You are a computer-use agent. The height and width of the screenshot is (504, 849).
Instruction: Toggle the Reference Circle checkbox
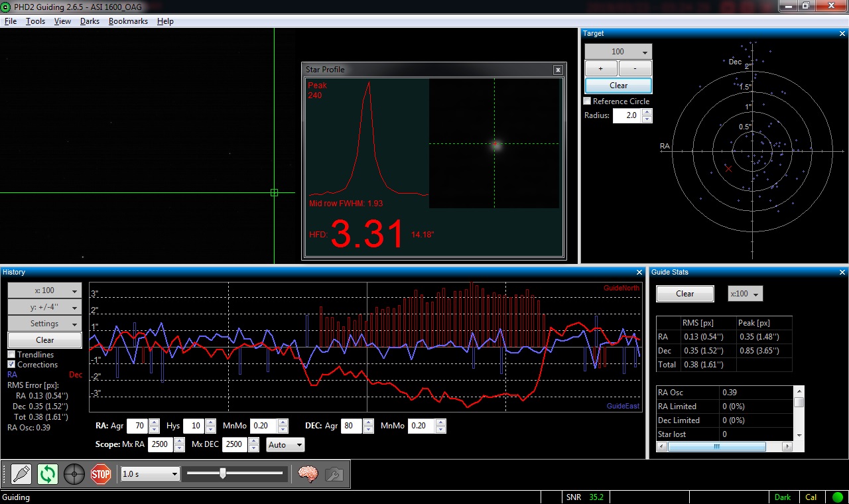click(x=587, y=101)
